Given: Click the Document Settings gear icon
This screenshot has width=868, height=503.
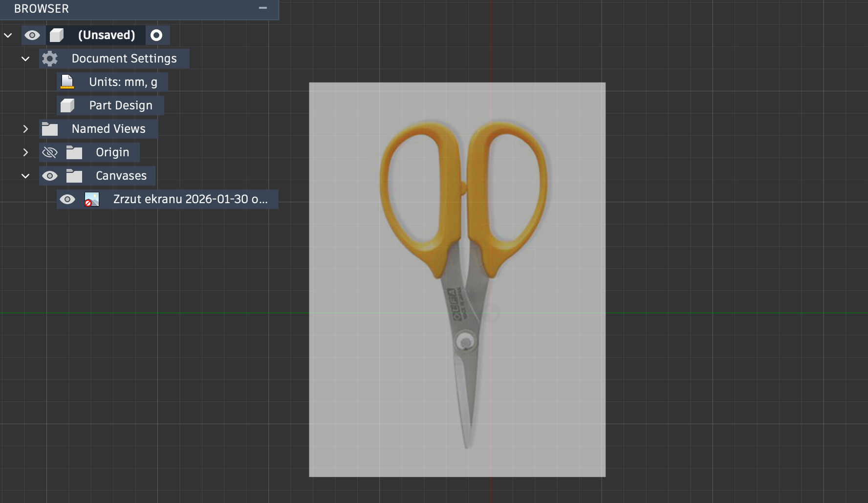Looking at the screenshot, I should 50,59.
